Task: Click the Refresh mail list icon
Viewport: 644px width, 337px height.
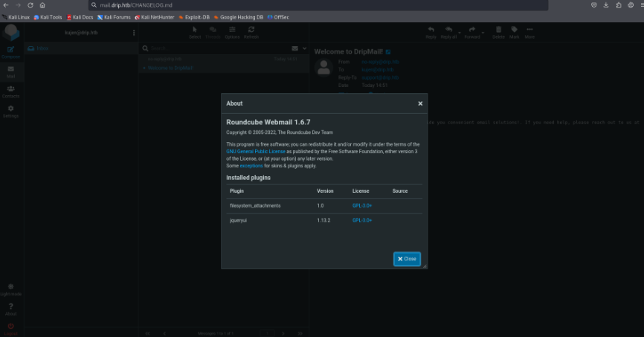Action: click(x=251, y=31)
